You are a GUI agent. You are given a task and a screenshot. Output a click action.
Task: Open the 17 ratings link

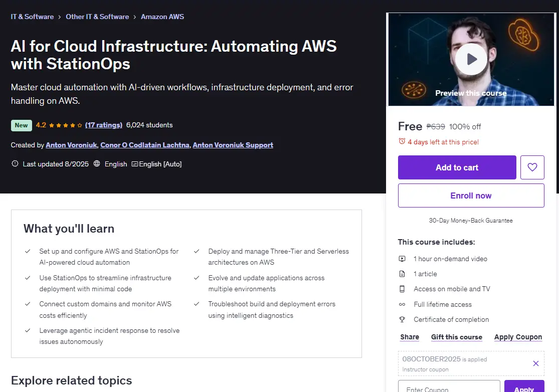[104, 125]
